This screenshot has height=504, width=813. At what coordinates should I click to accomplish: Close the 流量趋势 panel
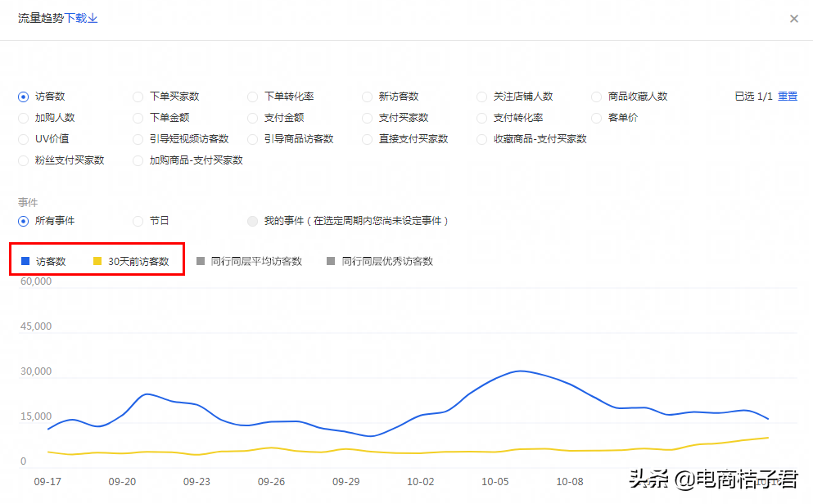click(793, 18)
